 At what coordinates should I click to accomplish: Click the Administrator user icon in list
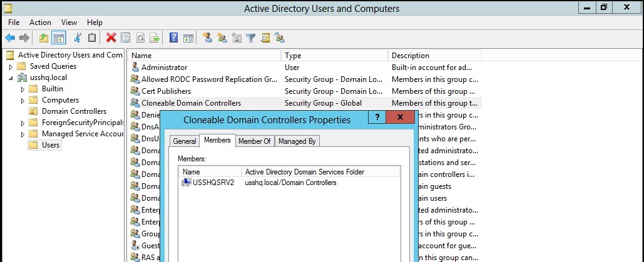[x=135, y=68]
